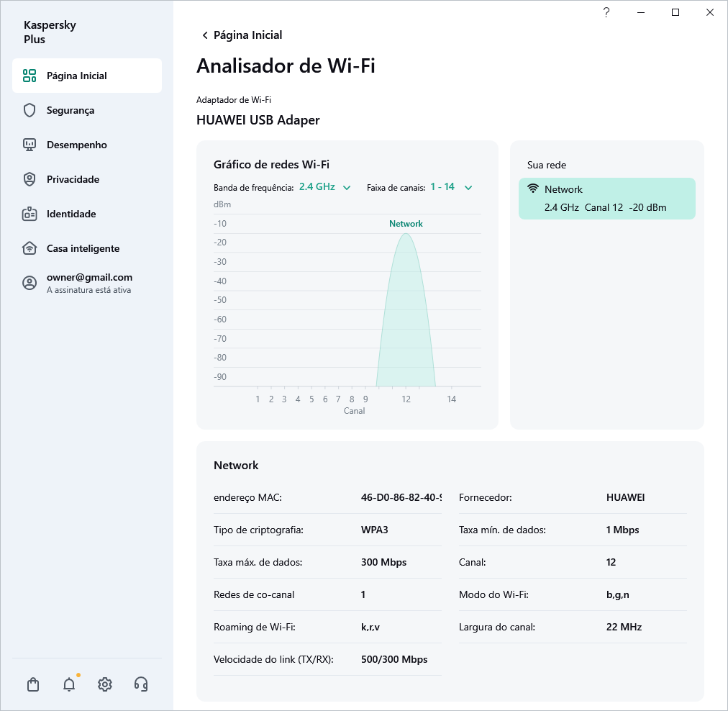Go back using Página Inicial link

(242, 35)
